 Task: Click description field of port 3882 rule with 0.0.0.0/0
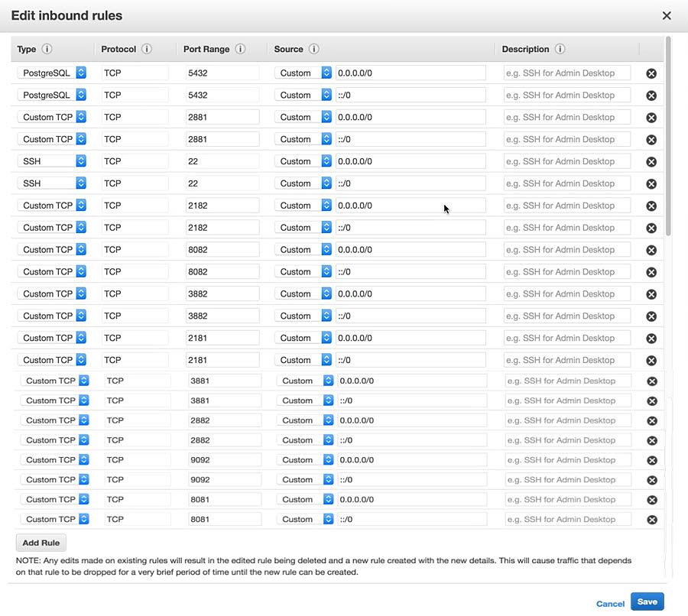pyautogui.click(x=567, y=293)
